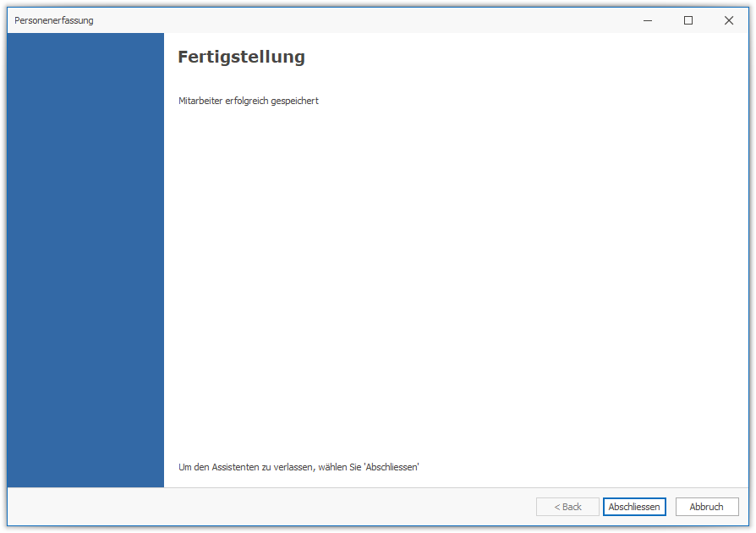
Task: Click the word verlassen in the hint text
Action: 292,467
